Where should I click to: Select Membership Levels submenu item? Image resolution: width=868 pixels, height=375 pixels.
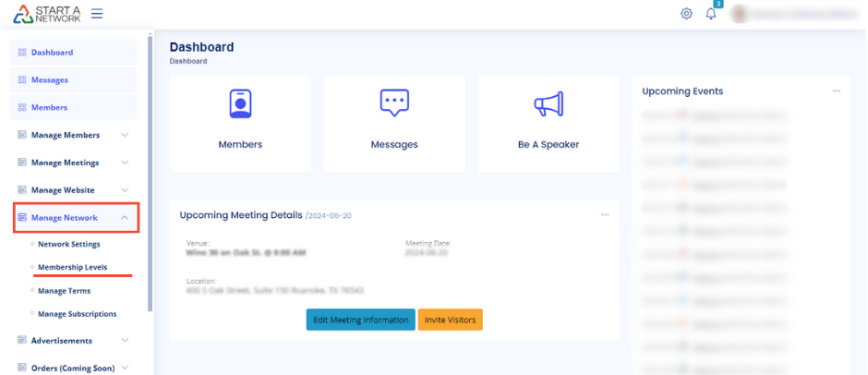(x=72, y=267)
